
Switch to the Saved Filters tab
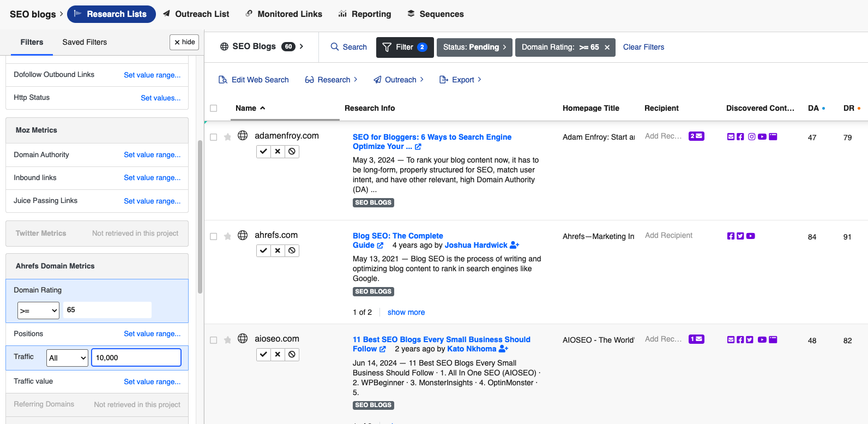tap(85, 42)
